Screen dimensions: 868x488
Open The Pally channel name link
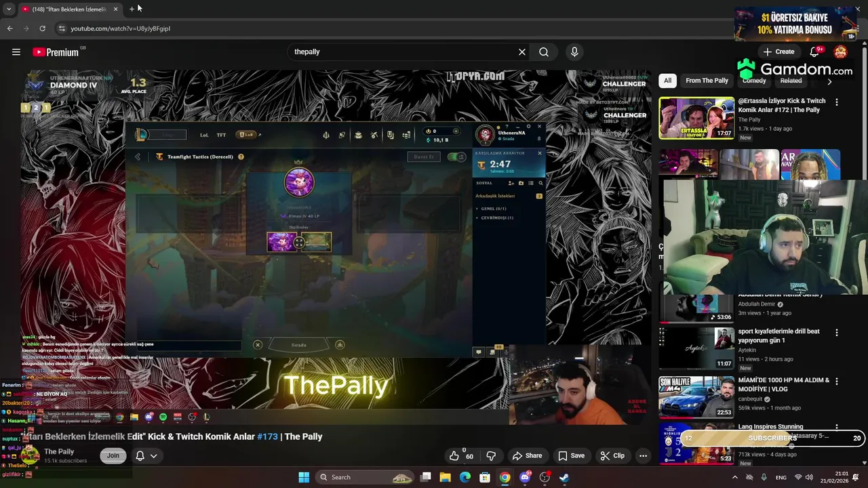(59, 451)
